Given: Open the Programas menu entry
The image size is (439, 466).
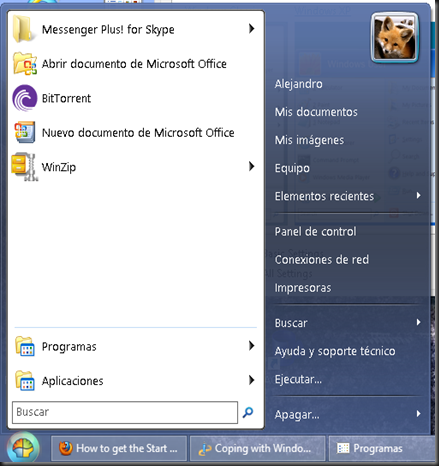Looking at the screenshot, I should pos(135,346).
